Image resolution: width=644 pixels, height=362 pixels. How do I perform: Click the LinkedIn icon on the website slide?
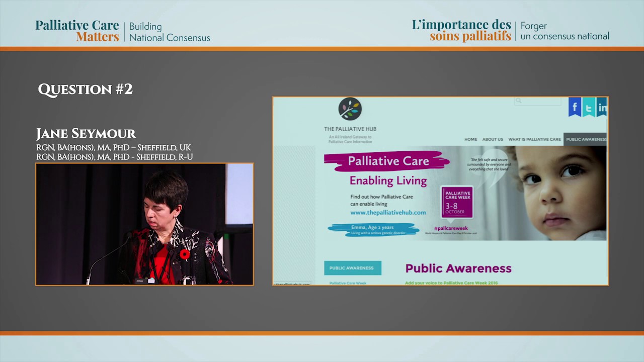[602, 107]
